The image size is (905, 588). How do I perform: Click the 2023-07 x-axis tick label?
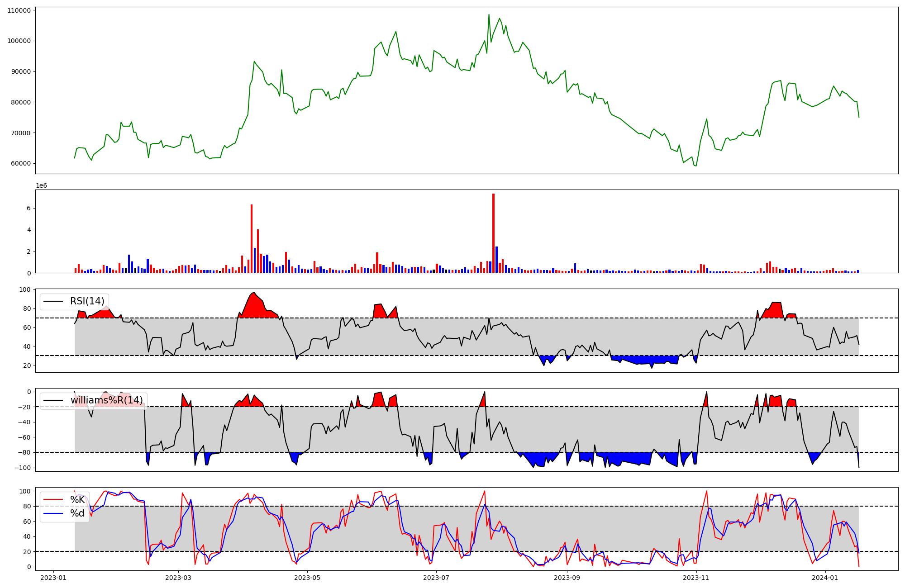point(437,578)
